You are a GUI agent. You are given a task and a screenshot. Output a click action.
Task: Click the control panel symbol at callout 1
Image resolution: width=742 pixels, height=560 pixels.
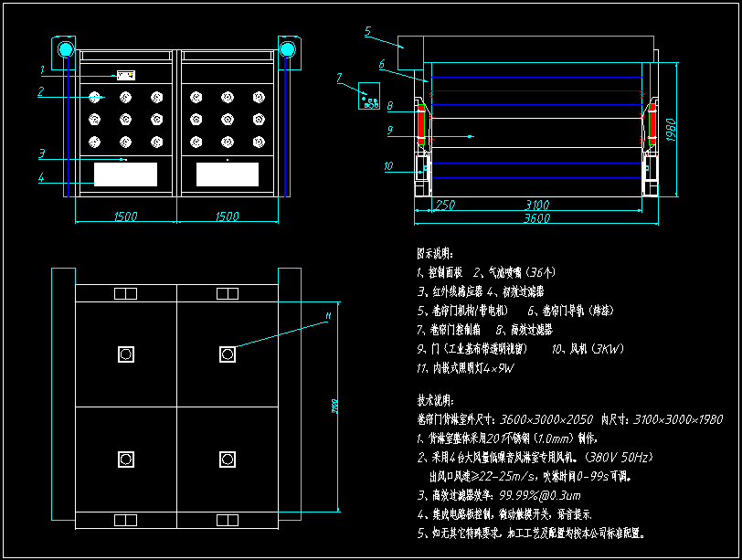[125, 75]
